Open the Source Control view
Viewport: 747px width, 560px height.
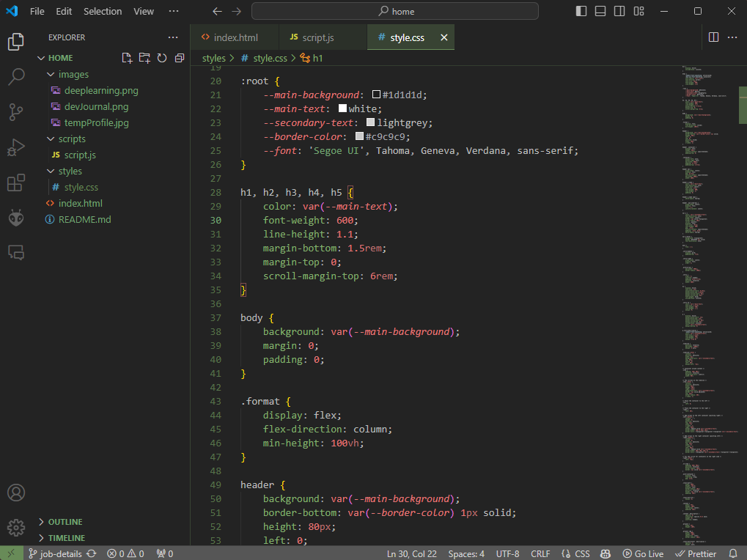[15, 112]
